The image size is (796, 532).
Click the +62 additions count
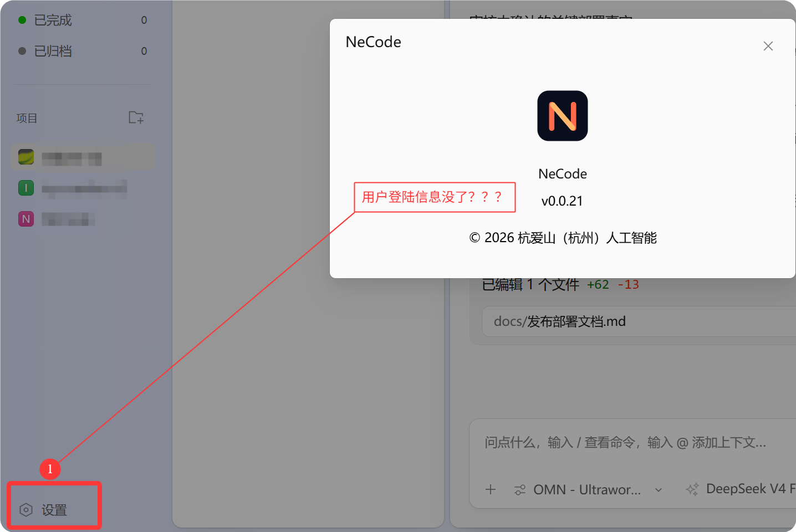(x=598, y=284)
